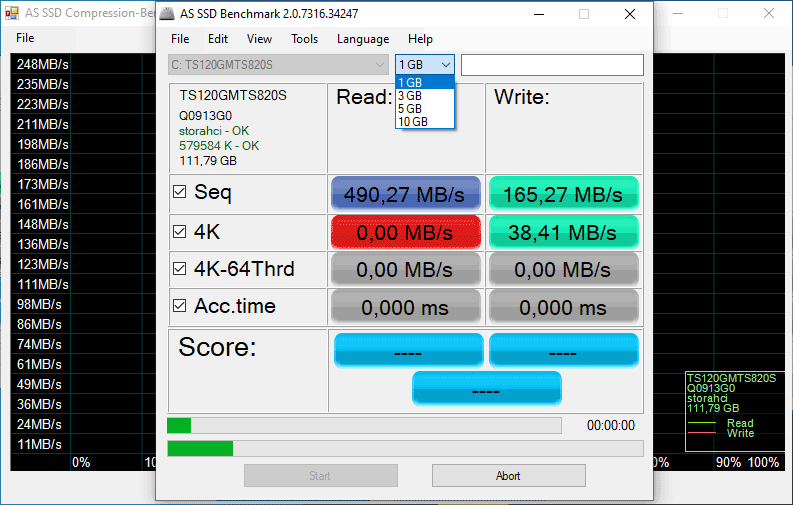Viewport: 793px width, 505px height.
Task: Open the Help menu
Action: click(420, 39)
